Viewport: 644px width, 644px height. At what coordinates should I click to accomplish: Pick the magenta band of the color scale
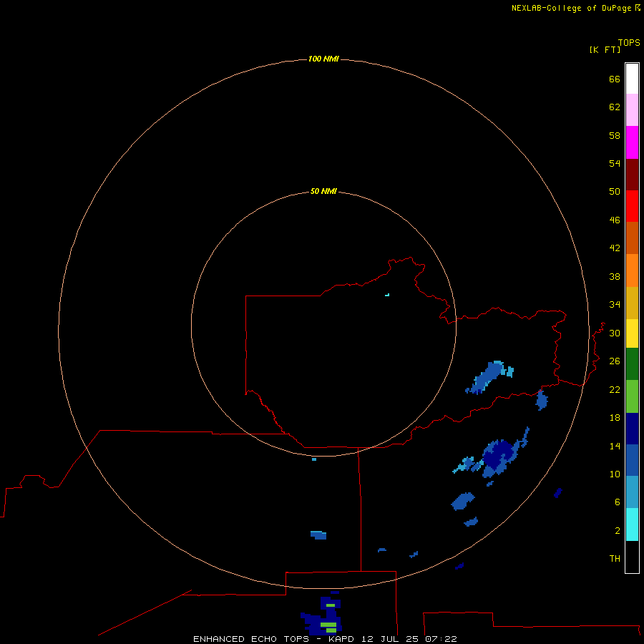(632, 142)
